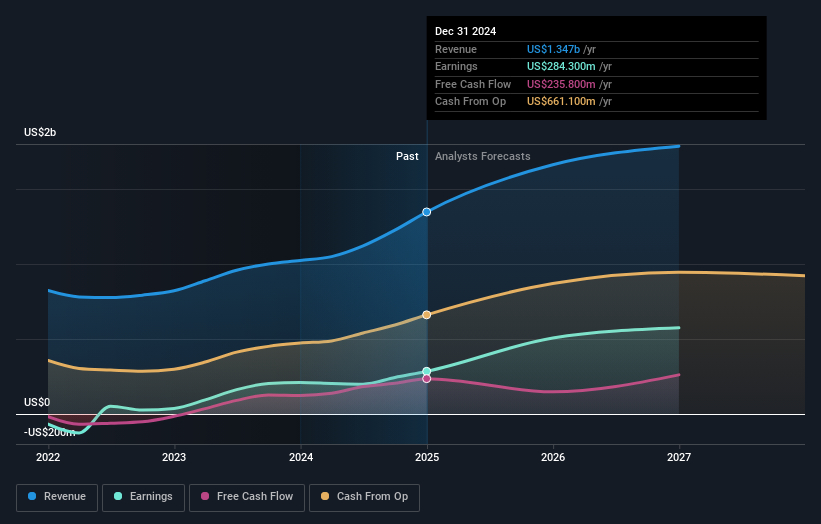The image size is (821, 524).
Task: Click the Past section label
Action: pos(407,156)
